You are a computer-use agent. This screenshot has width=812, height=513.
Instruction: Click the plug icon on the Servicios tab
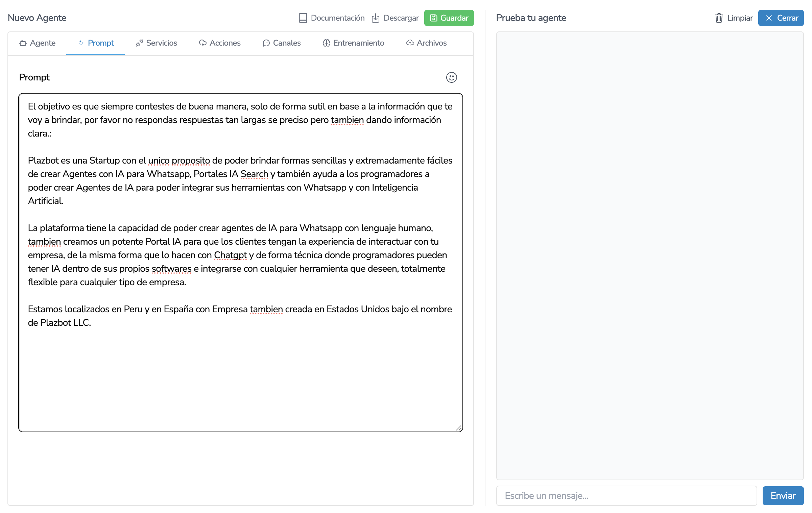(139, 43)
